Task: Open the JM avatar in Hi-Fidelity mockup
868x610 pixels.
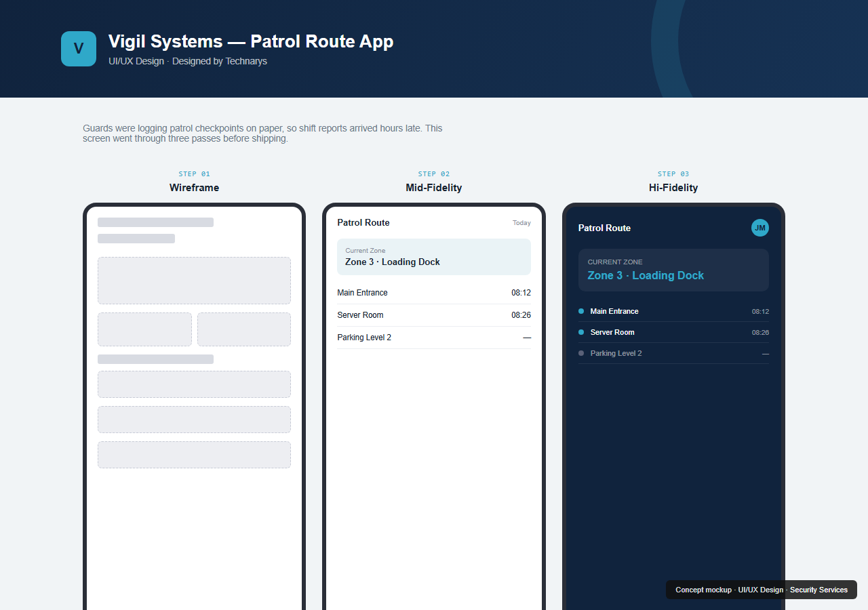Action: [x=760, y=228]
